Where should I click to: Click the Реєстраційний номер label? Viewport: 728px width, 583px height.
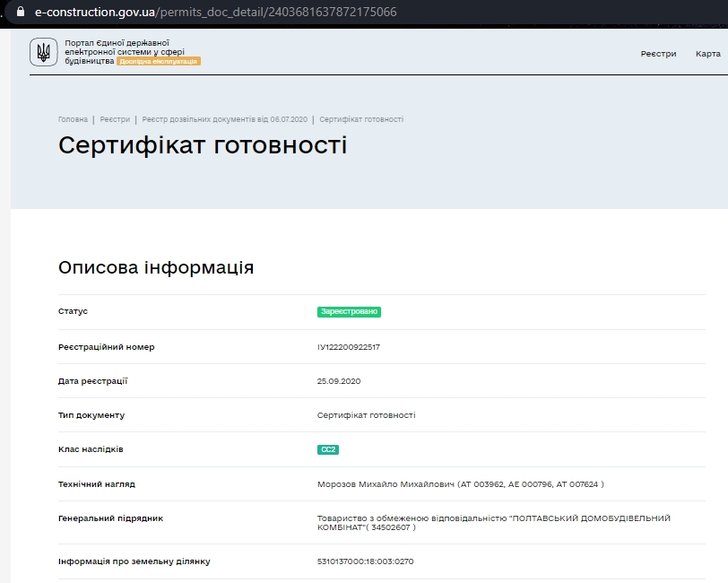click(x=107, y=347)
